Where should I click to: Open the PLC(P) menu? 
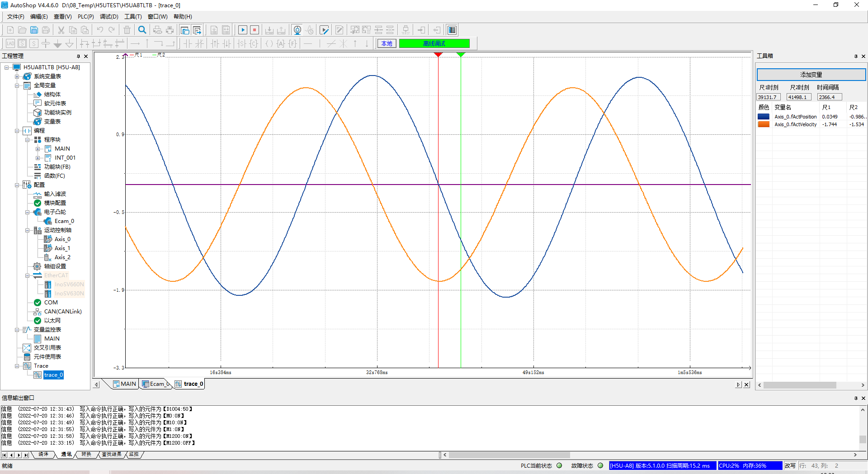click(x=86, y=17)
